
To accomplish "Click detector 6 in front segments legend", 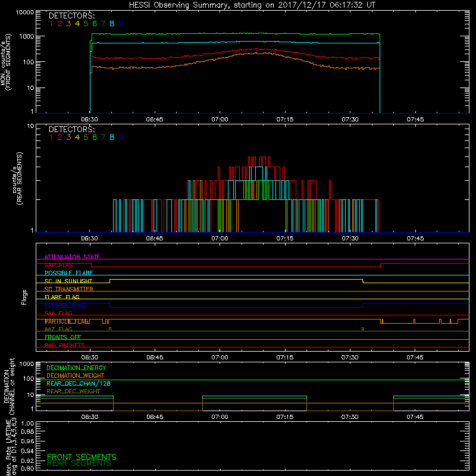I will [95, 24].
